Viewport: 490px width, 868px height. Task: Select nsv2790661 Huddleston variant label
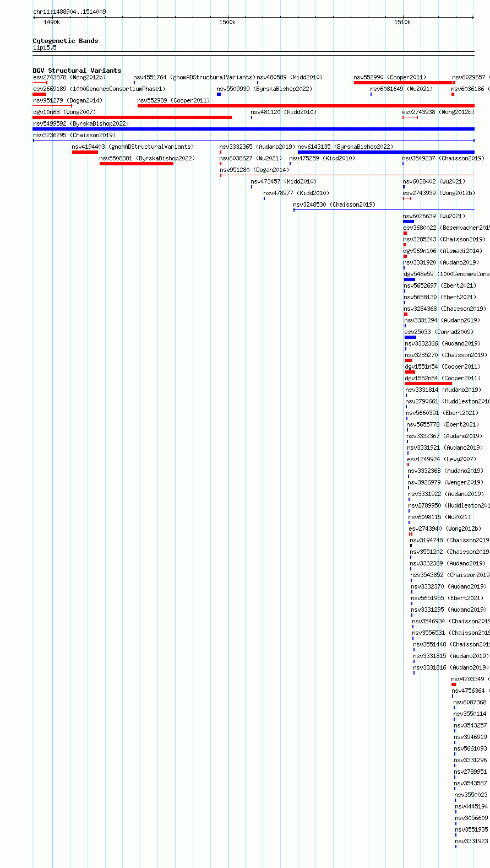[448, 401]
